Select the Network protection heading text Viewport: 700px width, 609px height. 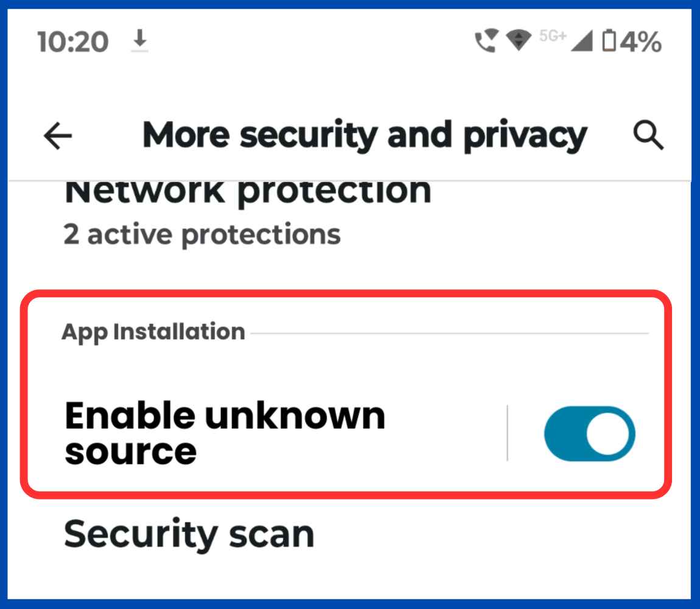point(247,192)
